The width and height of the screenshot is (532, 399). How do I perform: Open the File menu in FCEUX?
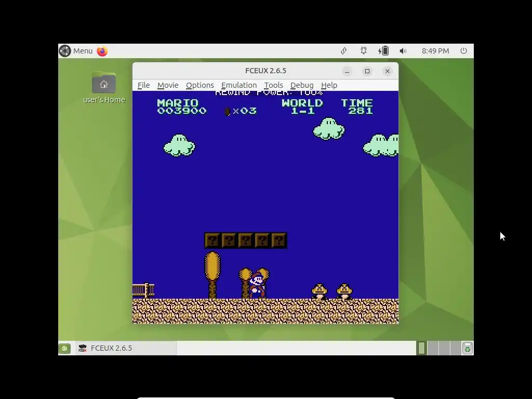click(143, 85)
